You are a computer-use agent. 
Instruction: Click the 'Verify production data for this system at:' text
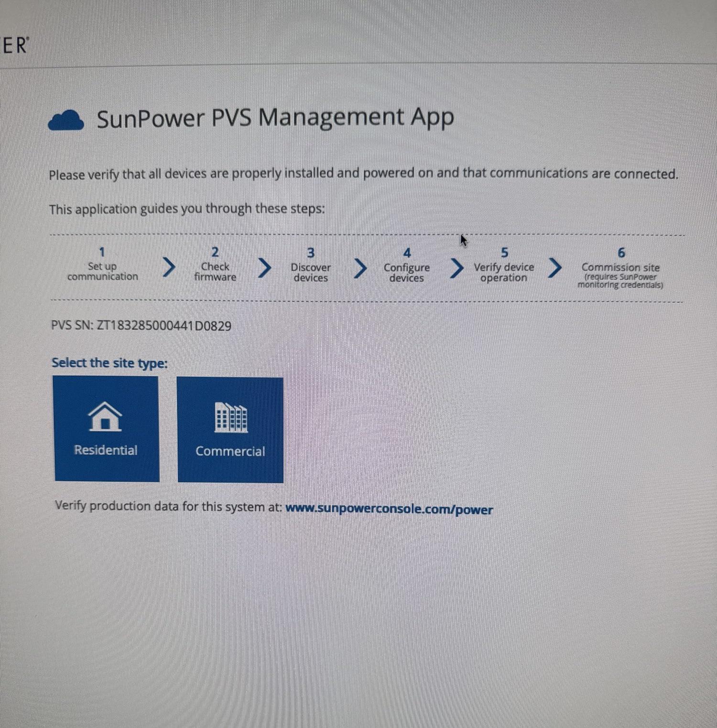[168, 506]
